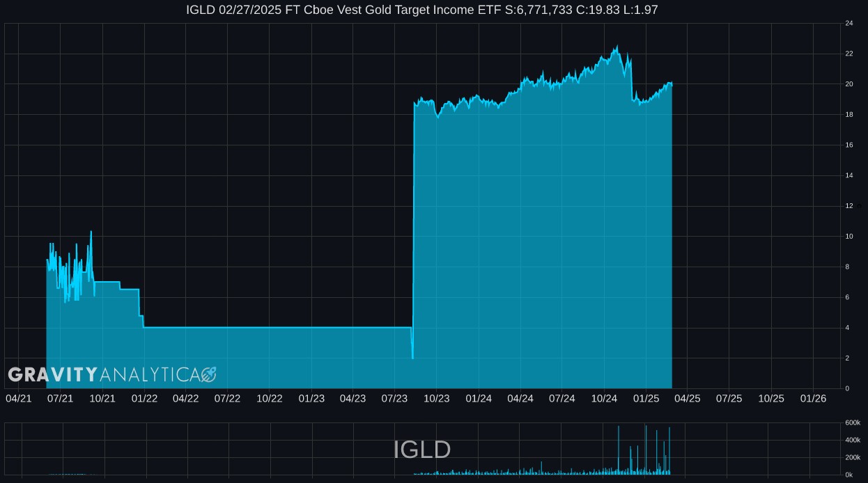Click the 20 price axis tick label
The image size is (868, 483).
(849, 84)
